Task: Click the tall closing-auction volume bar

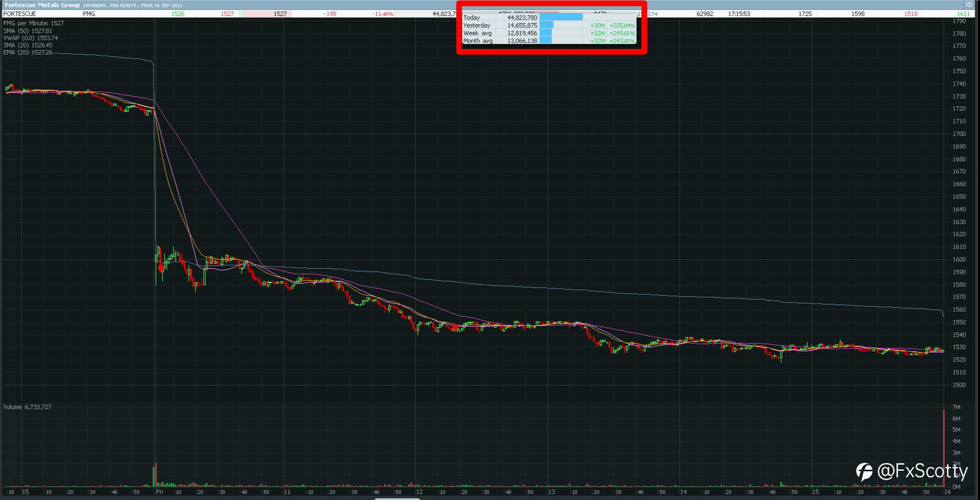Action: click(x=944, y=448)
